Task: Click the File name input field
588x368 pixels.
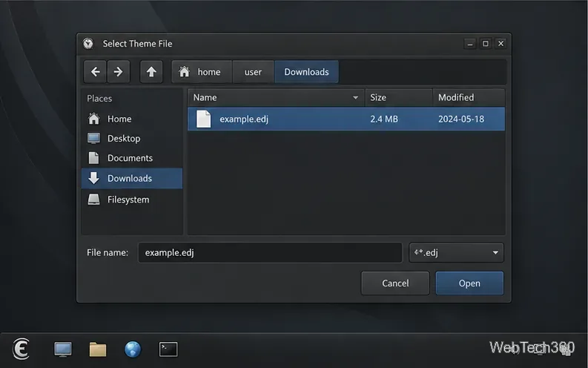Action: click(x=270, y=252)
